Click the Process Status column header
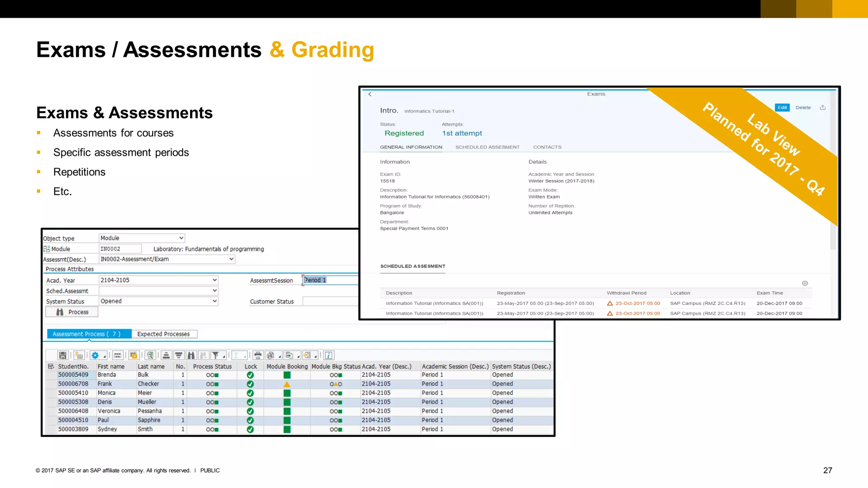Viewport: 868px width, 488px height. click(212, 366)
